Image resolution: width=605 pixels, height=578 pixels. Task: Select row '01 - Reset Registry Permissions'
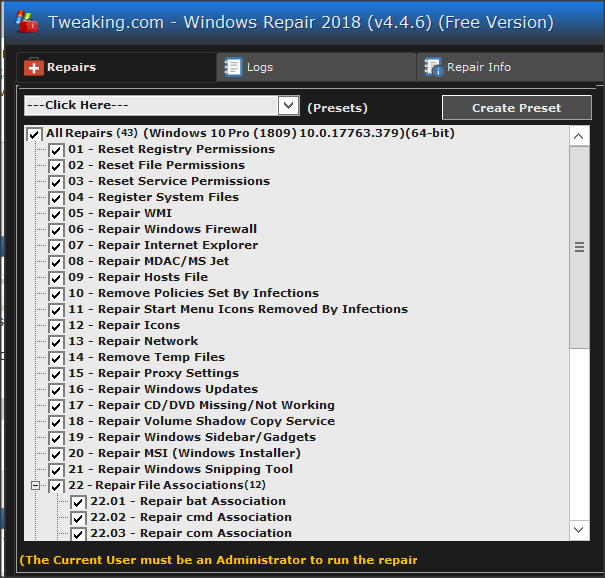171,149
